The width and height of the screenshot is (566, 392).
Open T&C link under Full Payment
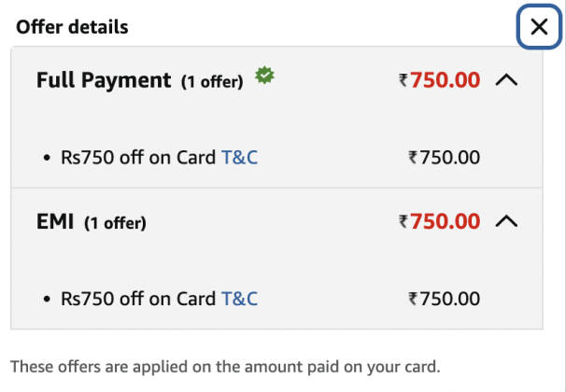(x=239, y=158)
